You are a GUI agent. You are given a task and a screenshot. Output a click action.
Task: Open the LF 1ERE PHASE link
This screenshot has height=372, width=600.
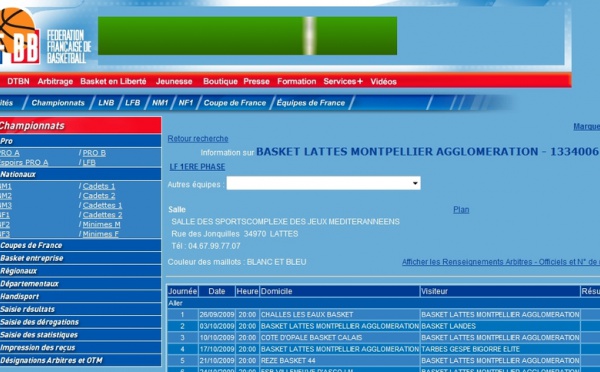tap(197, 167)
